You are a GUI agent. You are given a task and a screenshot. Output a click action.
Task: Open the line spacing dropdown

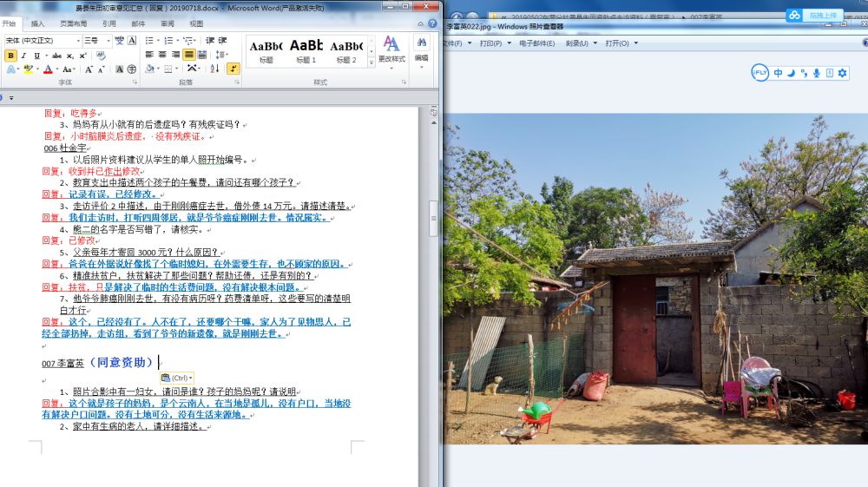tap(221, 54)
